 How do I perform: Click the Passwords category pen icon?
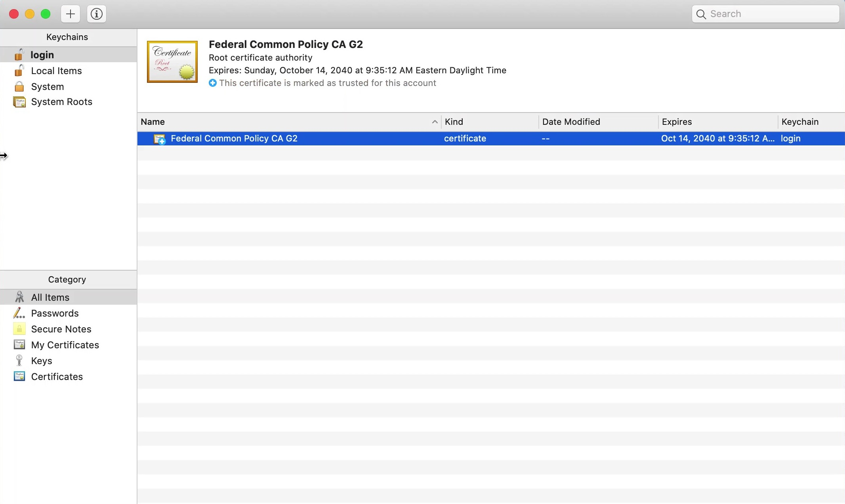tap(19, 313)
